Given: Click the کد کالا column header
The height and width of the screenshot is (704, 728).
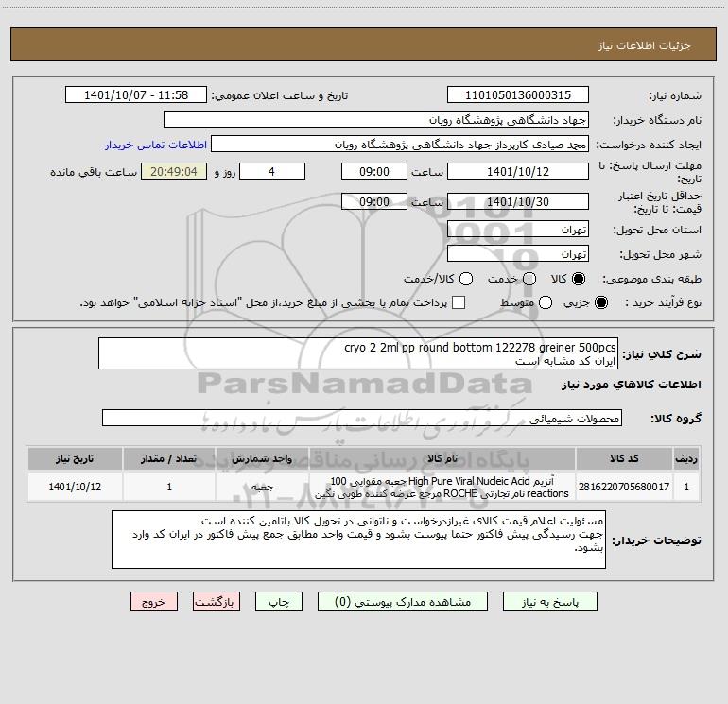Looking at the screenshot, I should click(x=624, y=458).
